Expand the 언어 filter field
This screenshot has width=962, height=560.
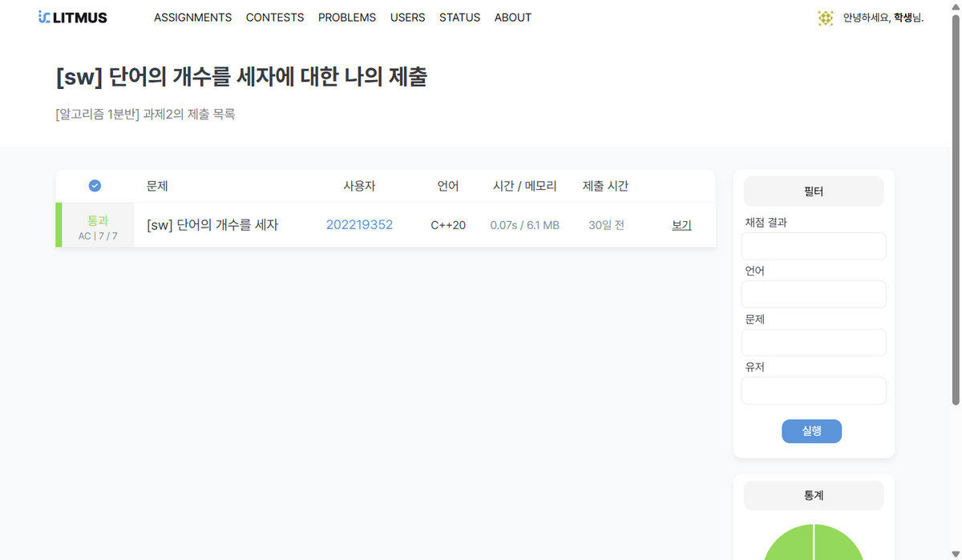[813, 295]
